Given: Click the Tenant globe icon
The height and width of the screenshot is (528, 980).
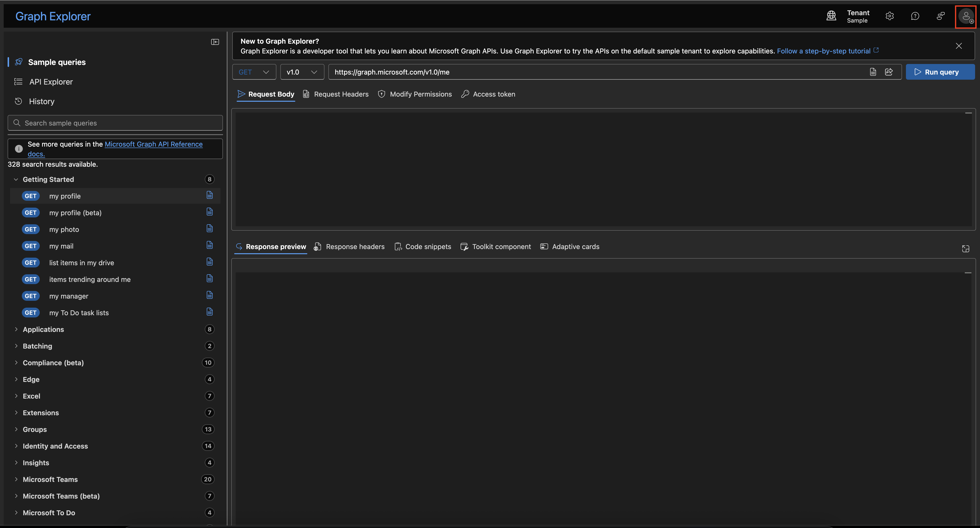Looking at the screenshot, I should coord(831,16).
